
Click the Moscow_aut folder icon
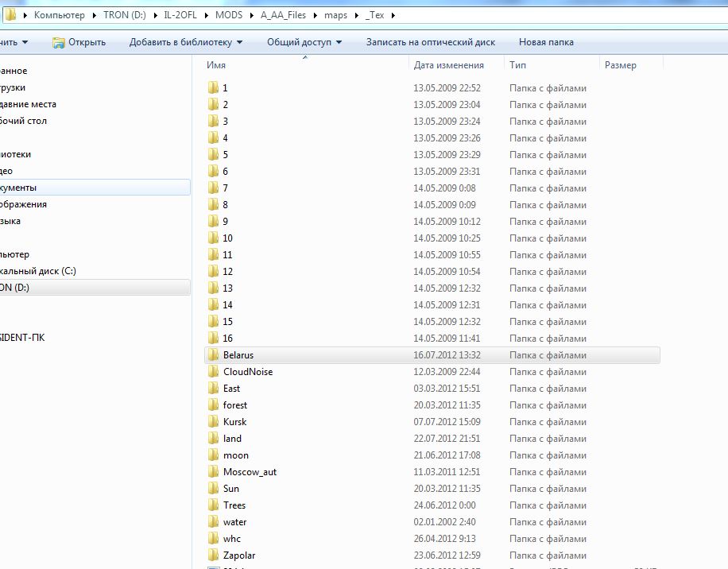tap(213, 472)
